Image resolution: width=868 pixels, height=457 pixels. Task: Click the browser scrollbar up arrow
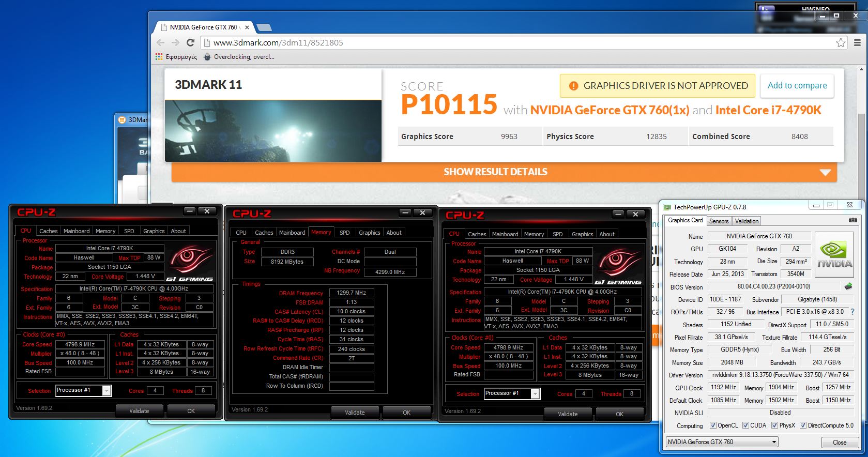(x=861, y=69)
